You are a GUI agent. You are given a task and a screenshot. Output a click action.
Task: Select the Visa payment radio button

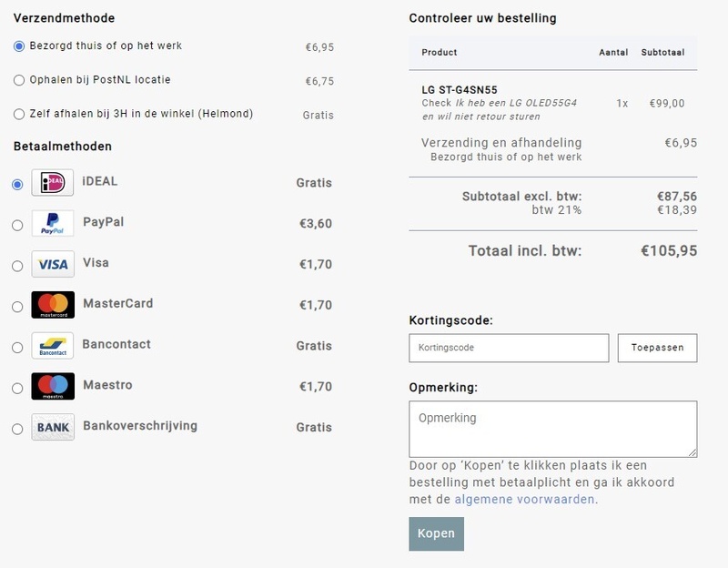point(17,266)
